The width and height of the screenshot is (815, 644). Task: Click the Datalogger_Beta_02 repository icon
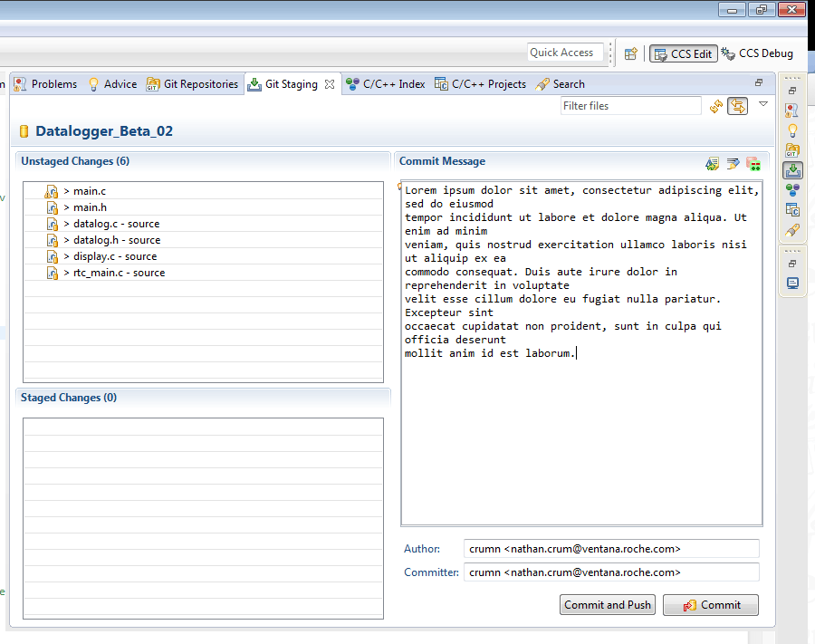[24, 131]
